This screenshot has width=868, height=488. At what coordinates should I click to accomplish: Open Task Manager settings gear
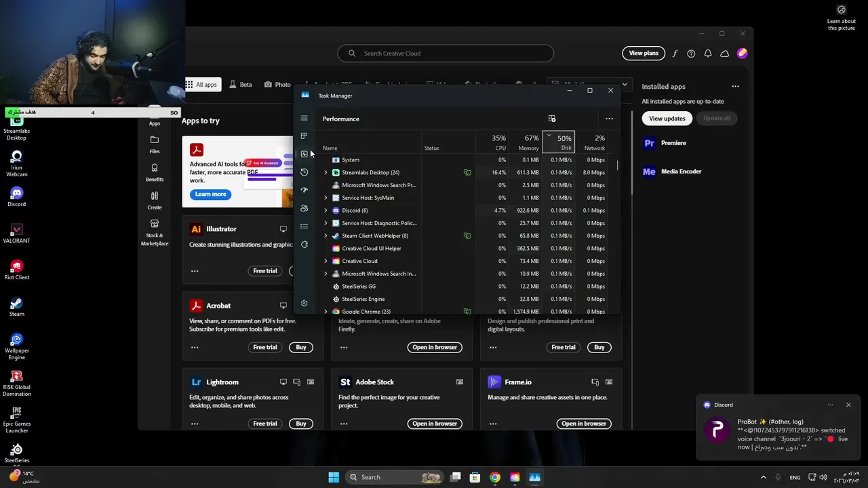pos(304,303)
